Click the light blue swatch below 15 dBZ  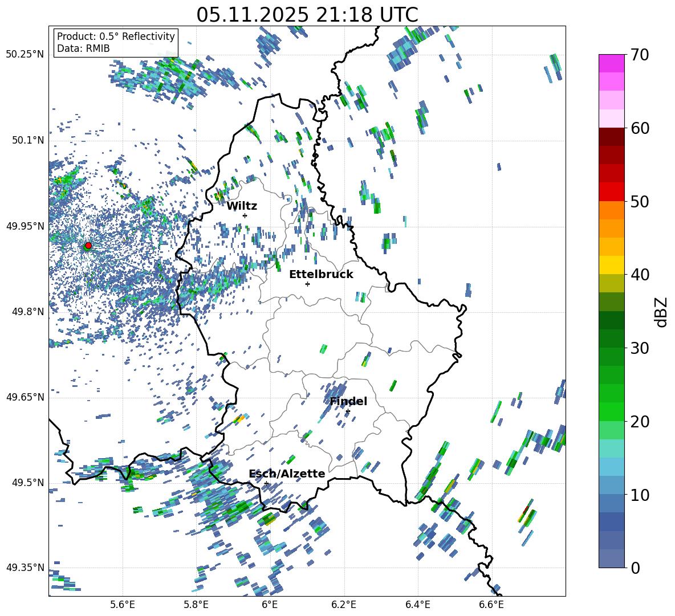(612, 467)
